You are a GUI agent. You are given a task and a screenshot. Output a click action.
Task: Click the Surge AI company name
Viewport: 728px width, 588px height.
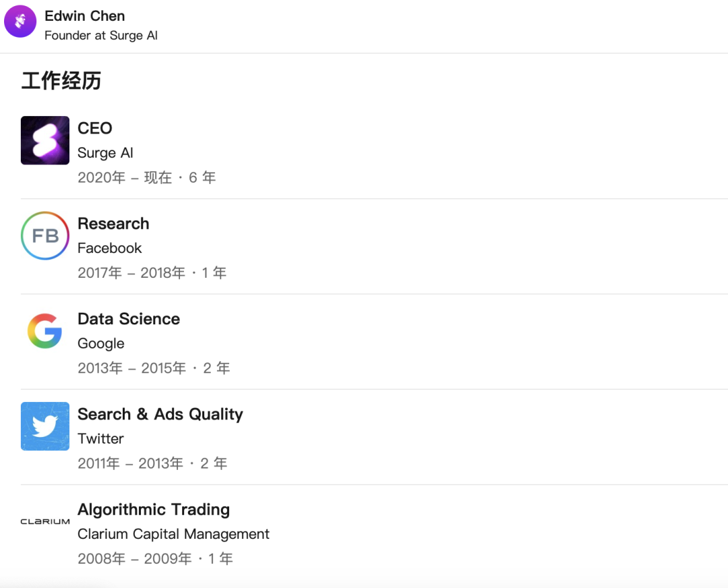(105, 153)
